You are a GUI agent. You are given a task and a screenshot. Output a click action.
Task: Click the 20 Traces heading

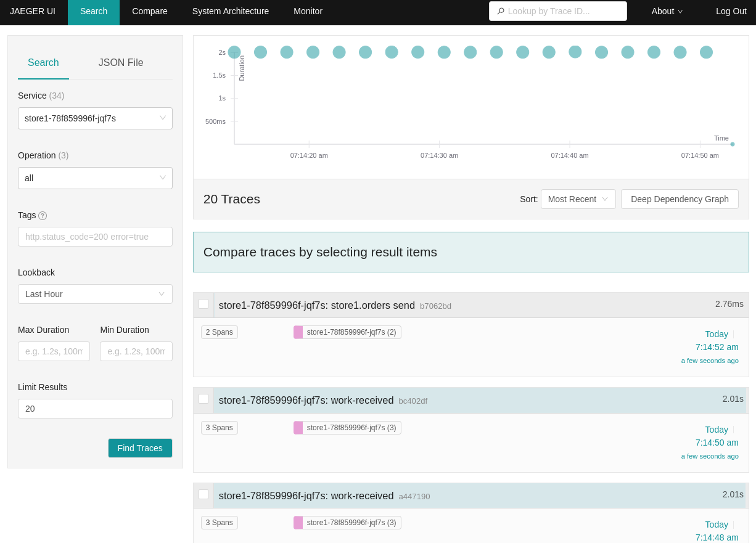click(x=232, y=199)
